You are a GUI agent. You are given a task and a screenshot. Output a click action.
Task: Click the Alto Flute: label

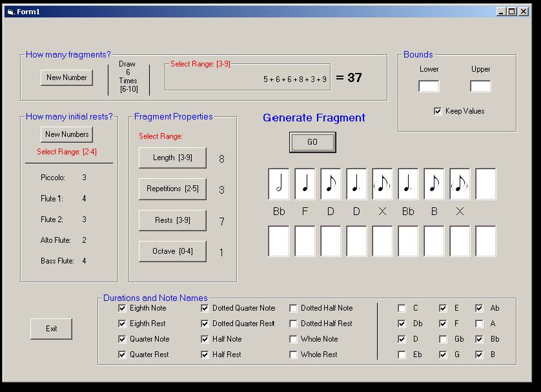tap(56, 240)
